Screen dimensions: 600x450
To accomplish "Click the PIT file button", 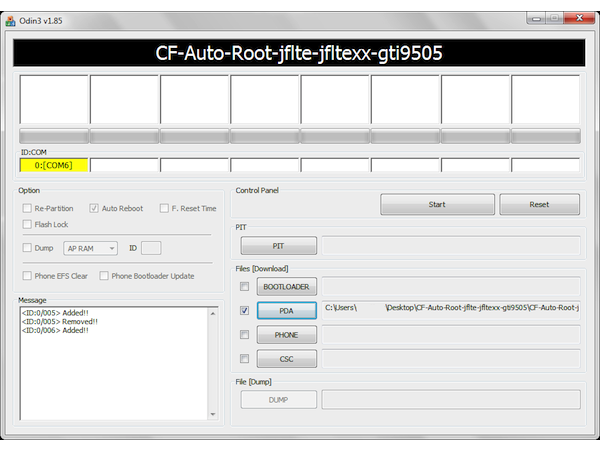I will [279, 246].
